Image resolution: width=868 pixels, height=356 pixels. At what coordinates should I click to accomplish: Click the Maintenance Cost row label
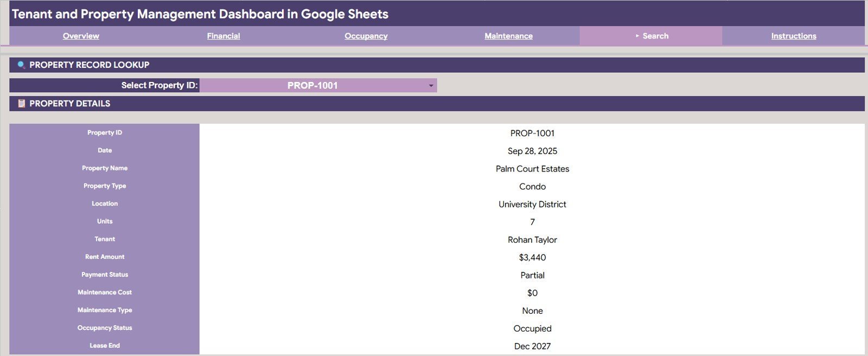click(105, 292)
